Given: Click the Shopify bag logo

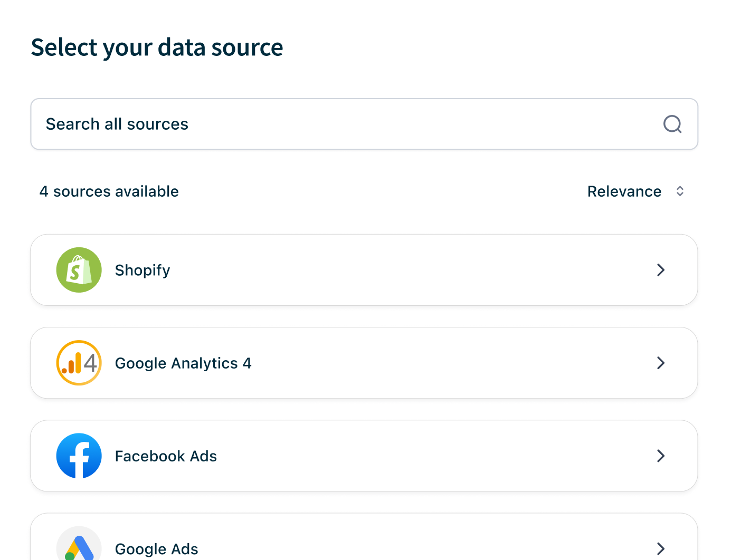Looking at the screenshot, I should (79, 270).
